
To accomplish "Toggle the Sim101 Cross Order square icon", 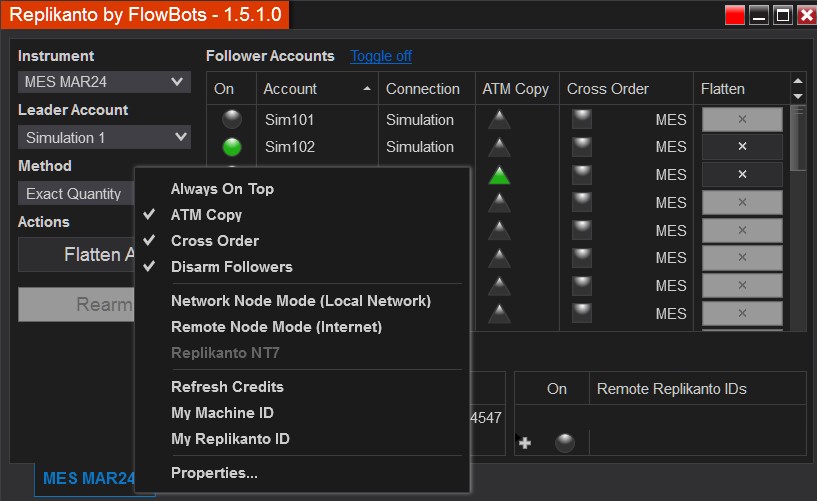I will pos(581,119).
